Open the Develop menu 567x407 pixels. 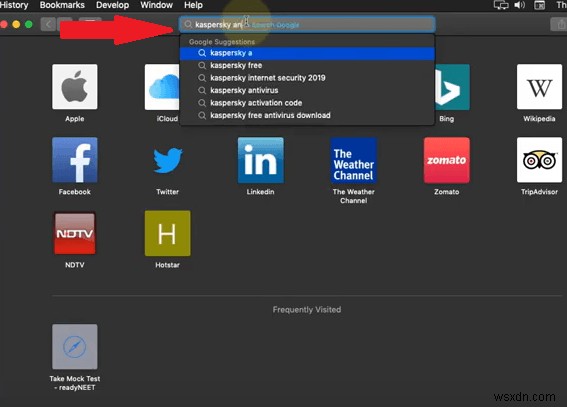112,5
